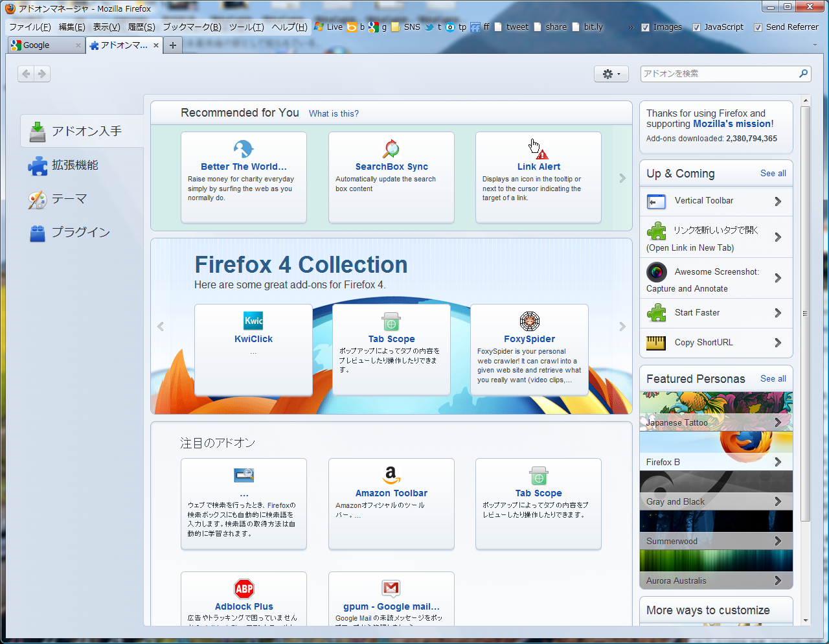Select the Firefox B persona thumbnail
Viewport: 829px width, 644px height.
point(716,451)
